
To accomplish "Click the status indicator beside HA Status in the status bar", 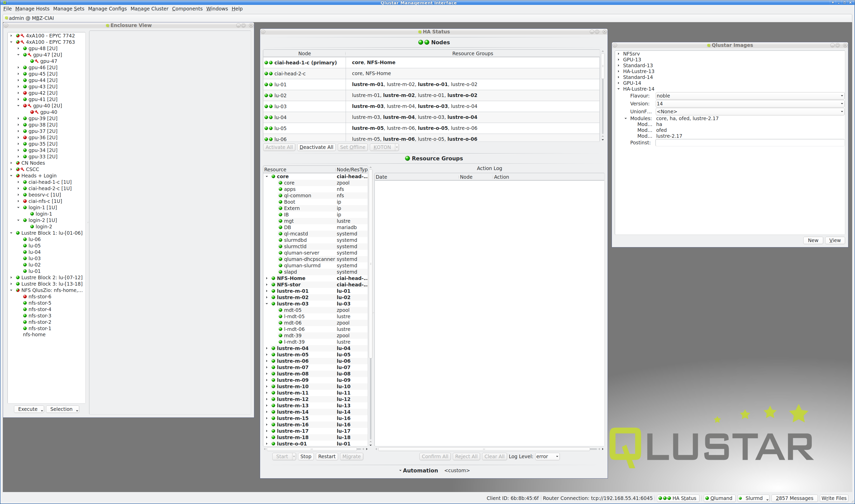I will point(665,498).
